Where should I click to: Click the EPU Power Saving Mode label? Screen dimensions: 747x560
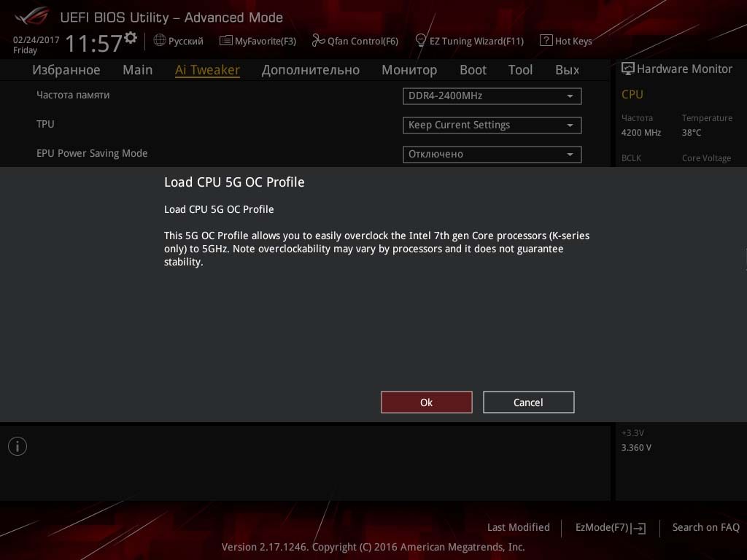(x=92, y=153)
